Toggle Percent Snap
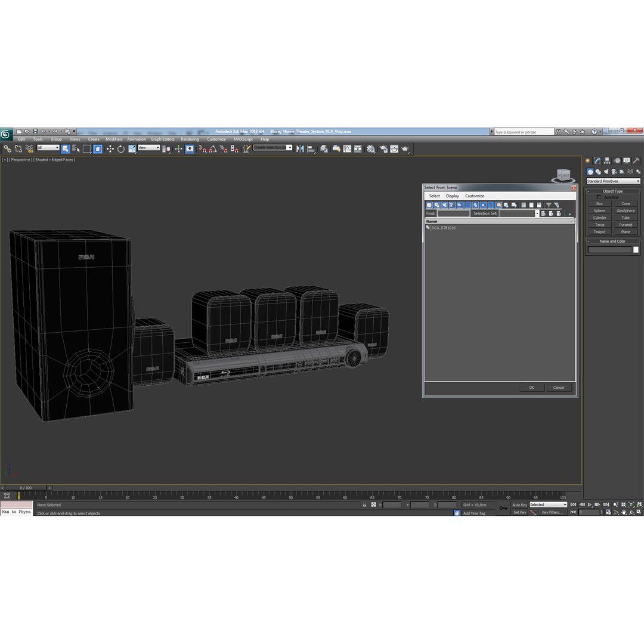Image resolution: width=644 pixels, height=644 pixels. click(x=224, y=148)
